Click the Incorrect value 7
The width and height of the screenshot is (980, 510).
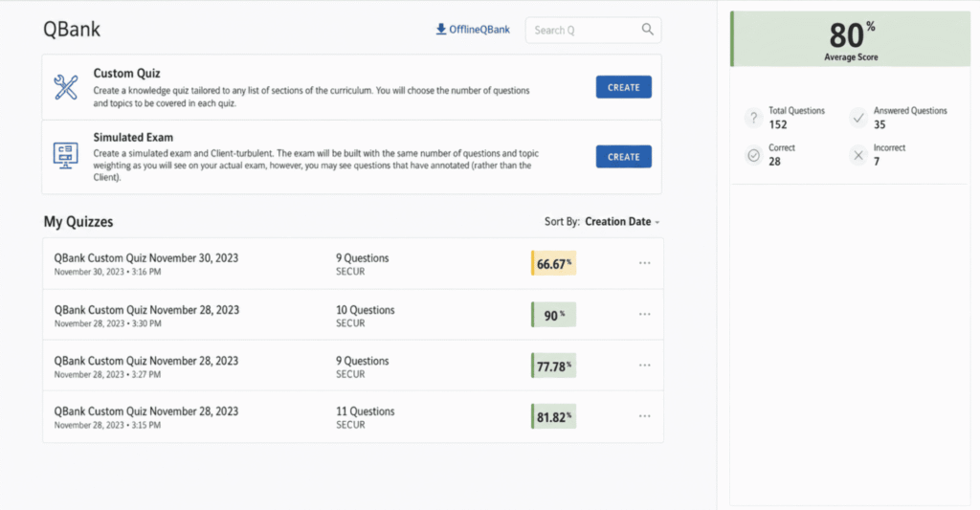coord(877,162)
